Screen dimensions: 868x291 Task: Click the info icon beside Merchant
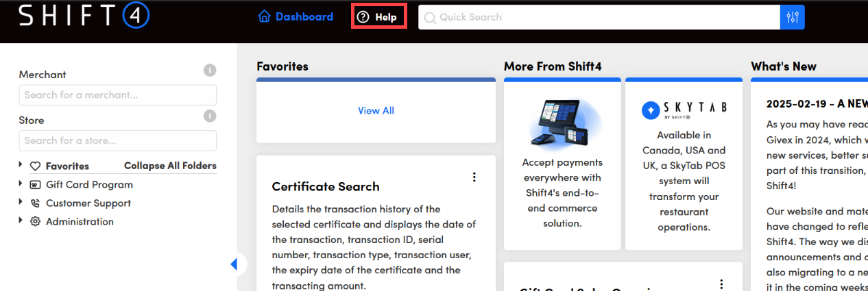pyautogui.click(x=210, y=71)
